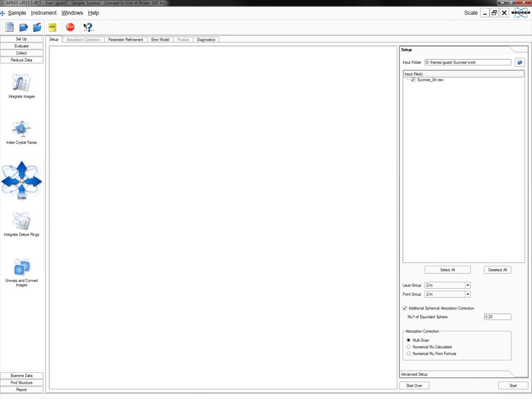Expand the Collect category
This screenshot has width=532, height=399.
pyautogui.click(x=22, y=53)
